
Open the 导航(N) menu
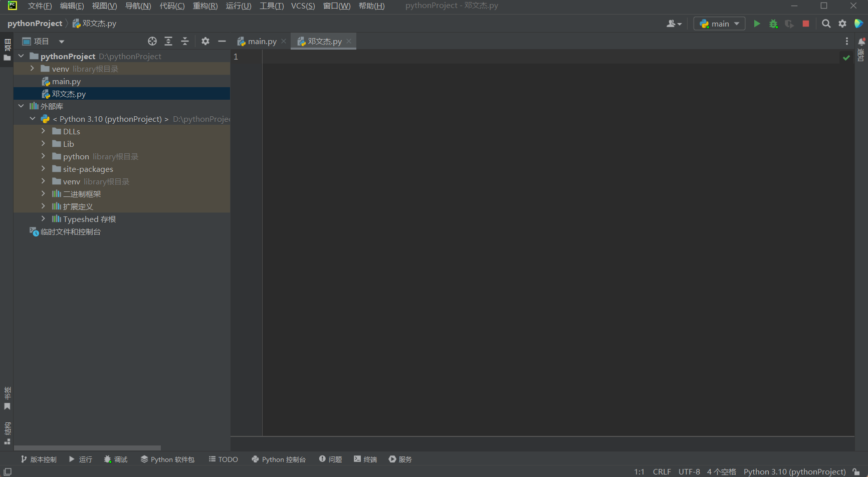click(x=138, y=6)
